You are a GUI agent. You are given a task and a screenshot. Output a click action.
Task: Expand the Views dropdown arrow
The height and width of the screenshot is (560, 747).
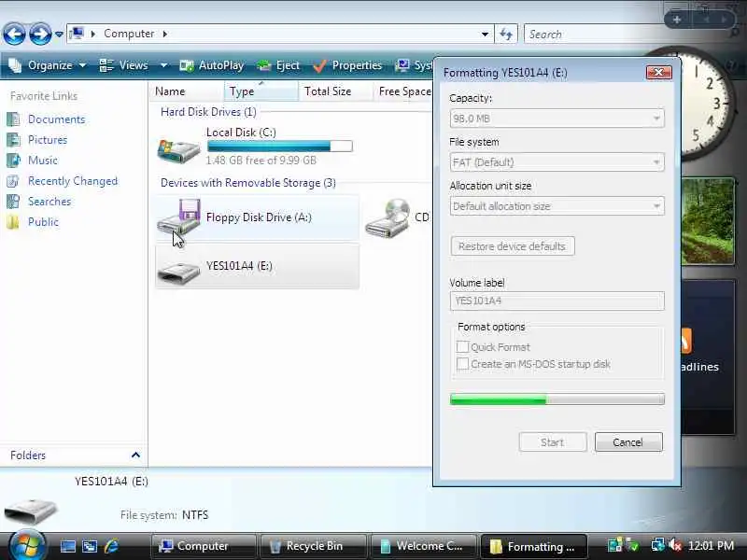click(x=163, y=65)
